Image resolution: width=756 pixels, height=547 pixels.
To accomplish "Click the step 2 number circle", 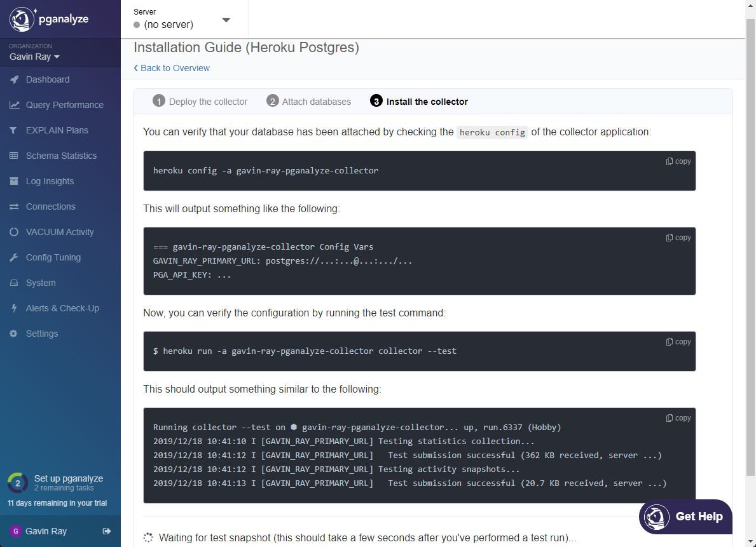I will pos(272,101).
